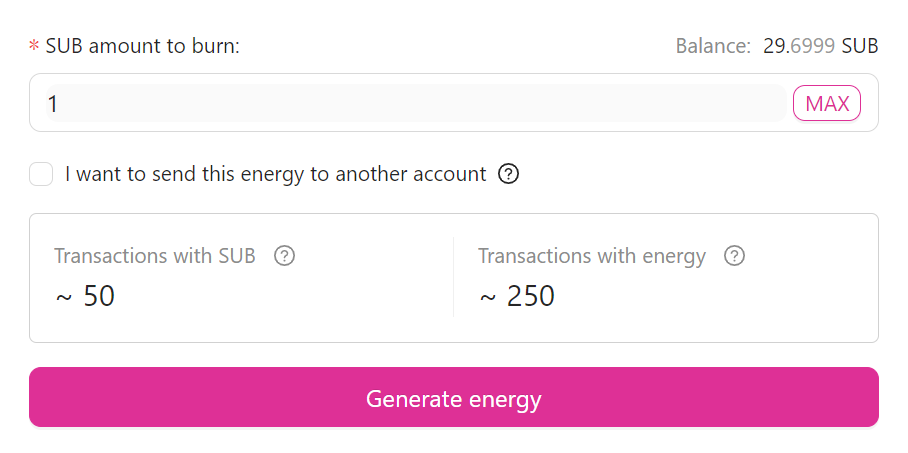
Task: Click the help icon beside send energy option
Action: [x=508, y=175]
